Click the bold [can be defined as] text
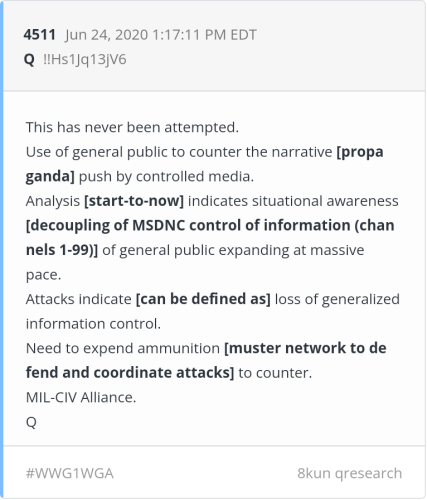427x500 pixels. pos(203,299)
